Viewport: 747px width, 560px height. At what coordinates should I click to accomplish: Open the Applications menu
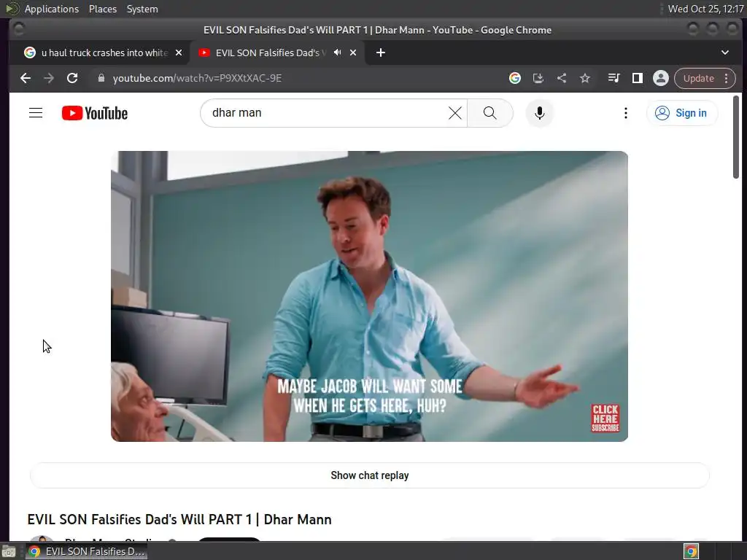[52, 9]
